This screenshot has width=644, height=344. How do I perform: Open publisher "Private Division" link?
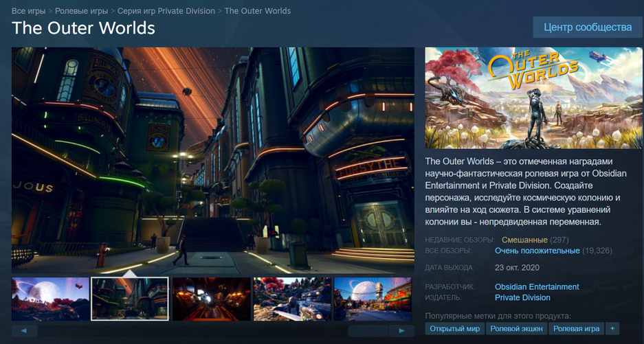click(x=522, y=297)
